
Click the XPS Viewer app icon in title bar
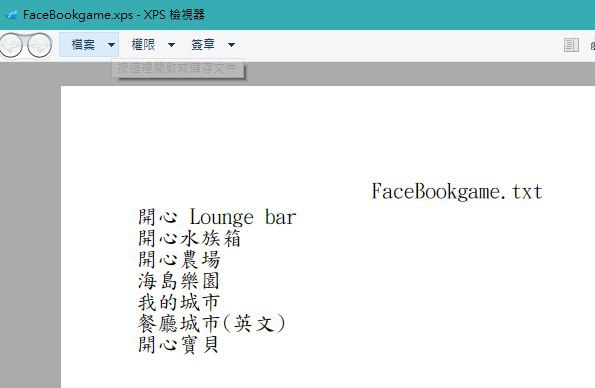tap(12, 15)
